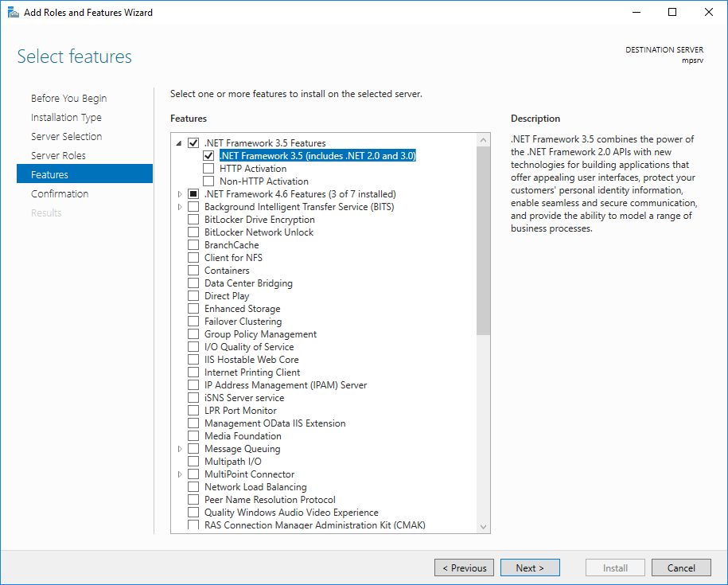Click the scroll up arrow in features list
The height and width of the screenshot is (585, 728).
(483, 140)
